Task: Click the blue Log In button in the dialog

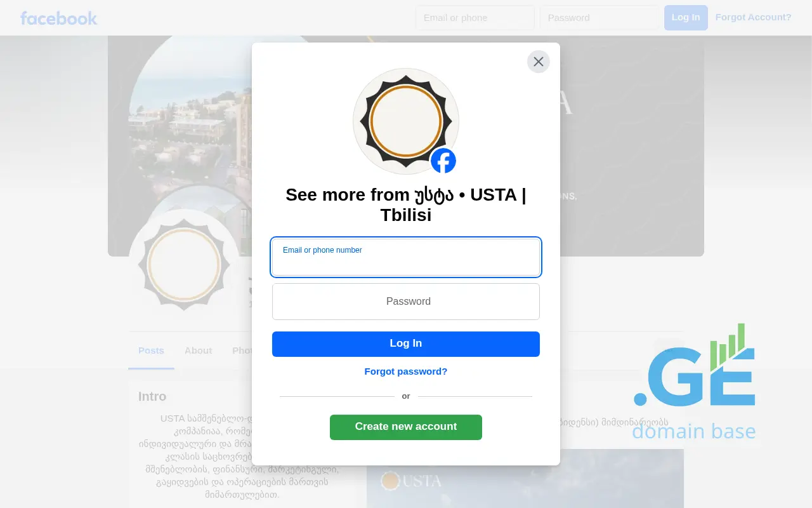Action: (406, 344)
